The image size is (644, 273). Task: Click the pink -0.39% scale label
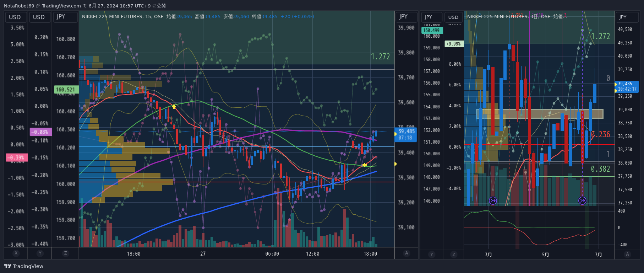pyautogui.click(x=16, y=157)
